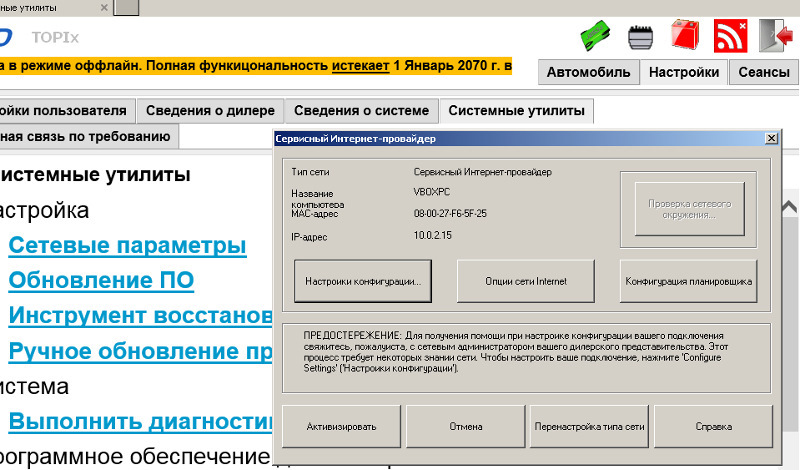Switch to the Настройки tab
This screenshot has height=470, width=800.
(x=684, y=72)
